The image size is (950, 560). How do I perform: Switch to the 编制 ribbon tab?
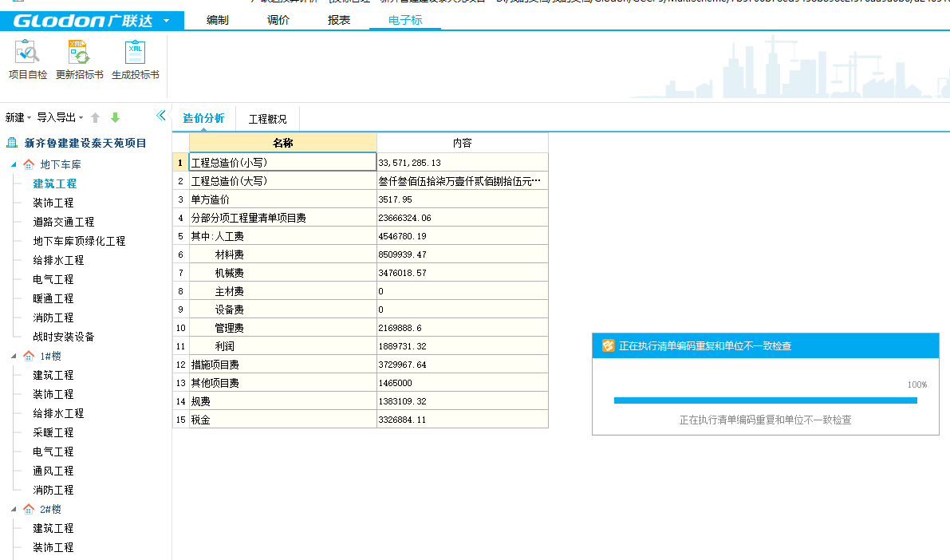[x=218, y=20]
